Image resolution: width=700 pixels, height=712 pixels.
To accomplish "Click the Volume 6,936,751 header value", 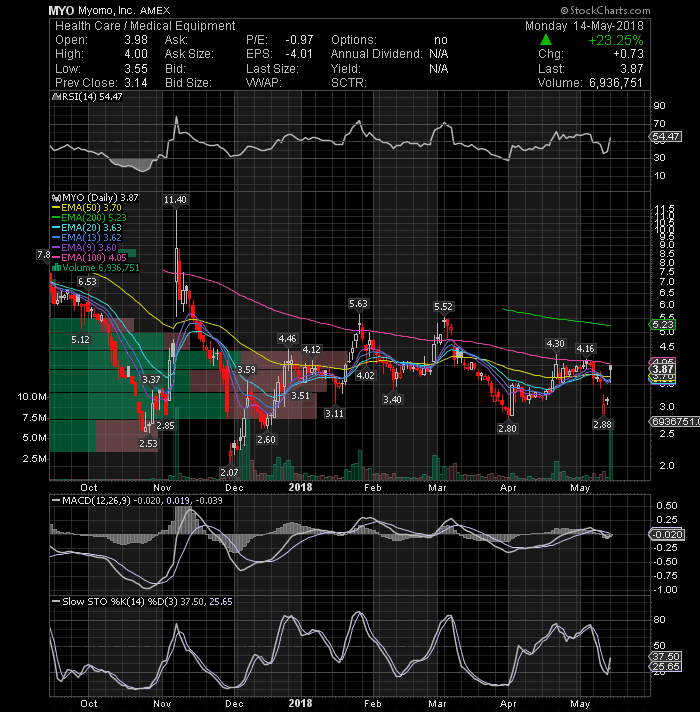I will 616,83.
